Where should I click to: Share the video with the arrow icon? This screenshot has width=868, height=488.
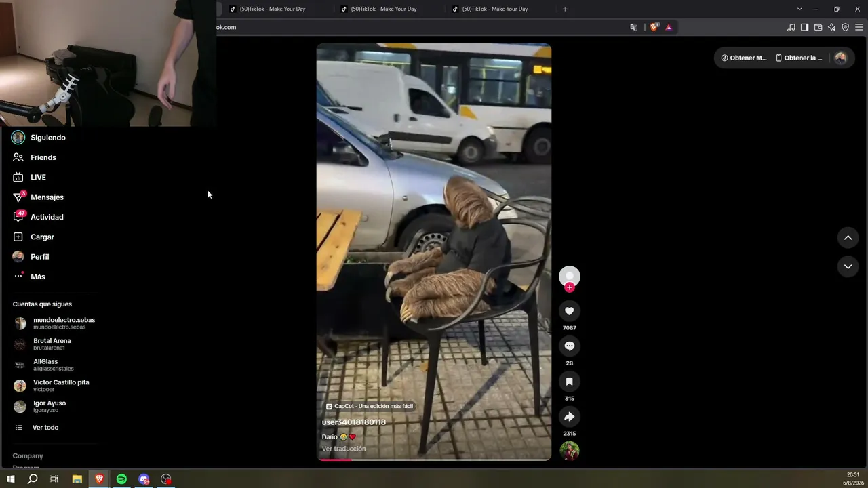tap(569, 417)
